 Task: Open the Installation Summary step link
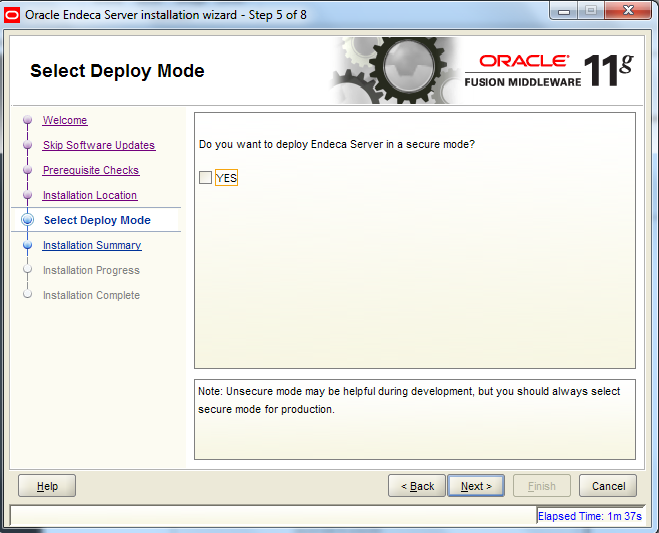point(91,246)
